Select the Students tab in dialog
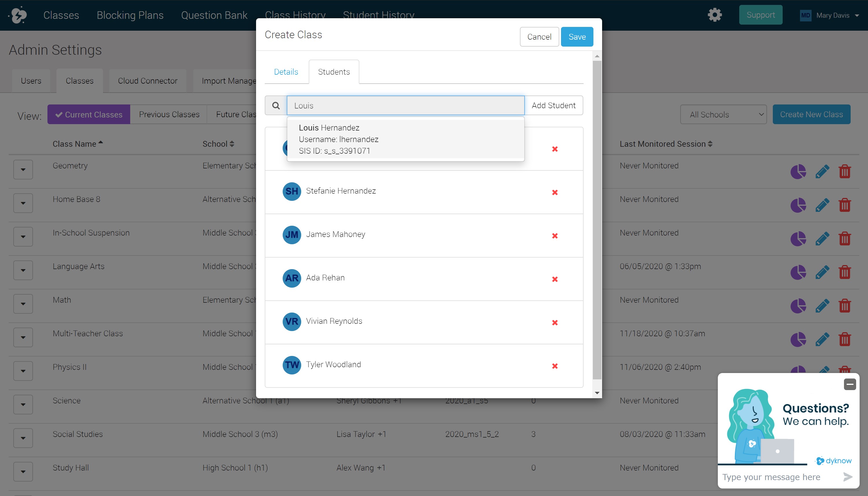 click(334, 72)
